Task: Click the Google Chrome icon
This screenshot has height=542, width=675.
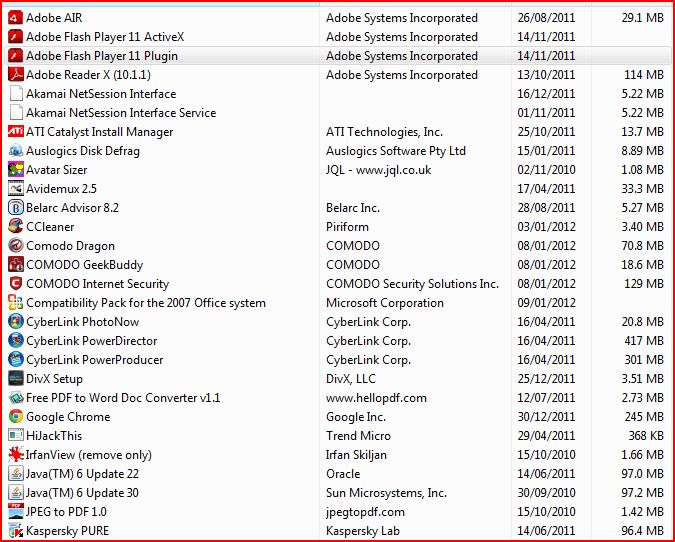Action: coord(16,417)
